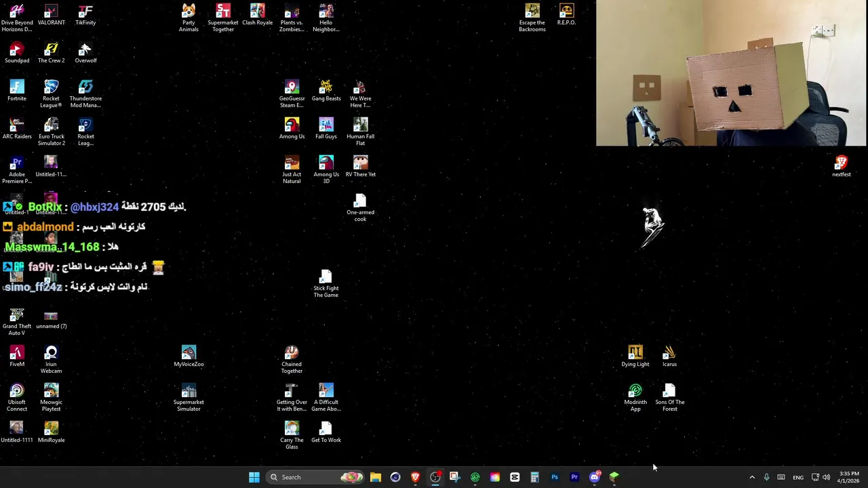868x488 pixels.
Task: Open The Crew 2 shortcut
Action: click(x=51, y=53)
